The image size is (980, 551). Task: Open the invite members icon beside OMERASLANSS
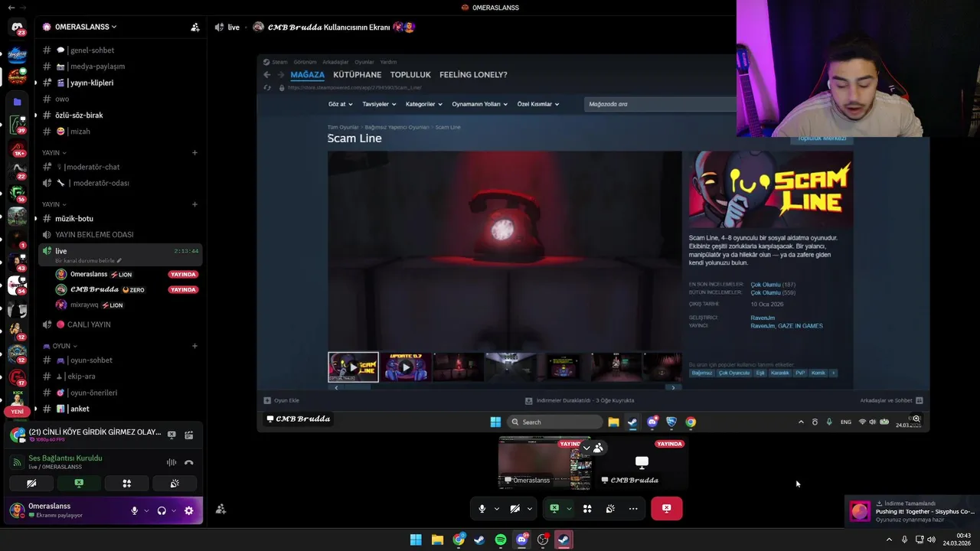click(195, 27)
